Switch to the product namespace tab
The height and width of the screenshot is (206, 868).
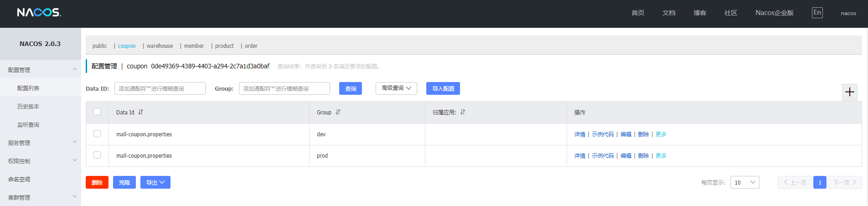tap(224, 46)
